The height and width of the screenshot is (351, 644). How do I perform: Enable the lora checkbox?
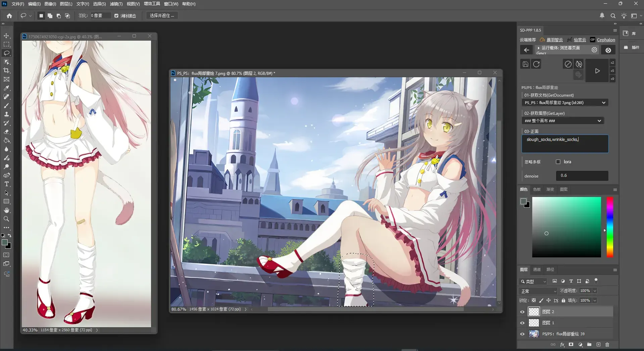point(558,162)
